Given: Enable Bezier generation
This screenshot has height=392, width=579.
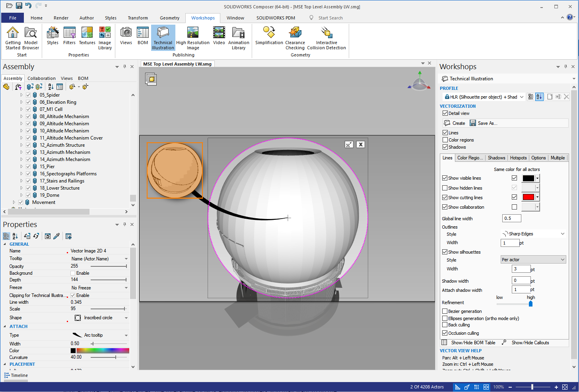Looking at the screenshot, I should click(444, 311).
